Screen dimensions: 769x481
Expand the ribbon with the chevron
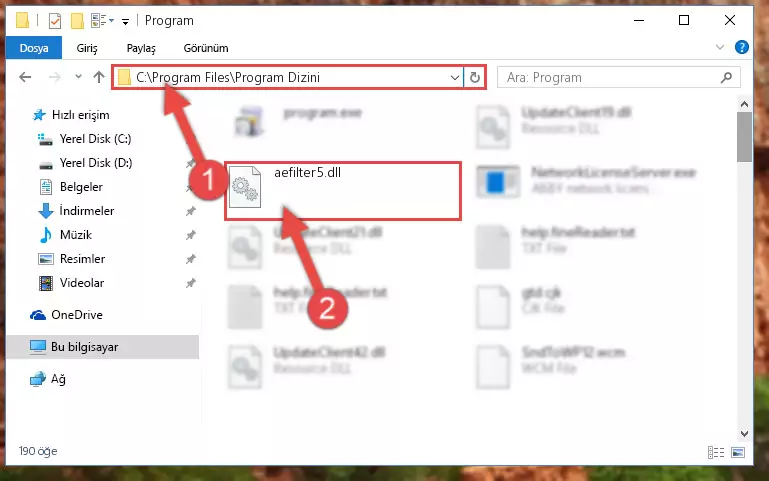click(719, 47)
